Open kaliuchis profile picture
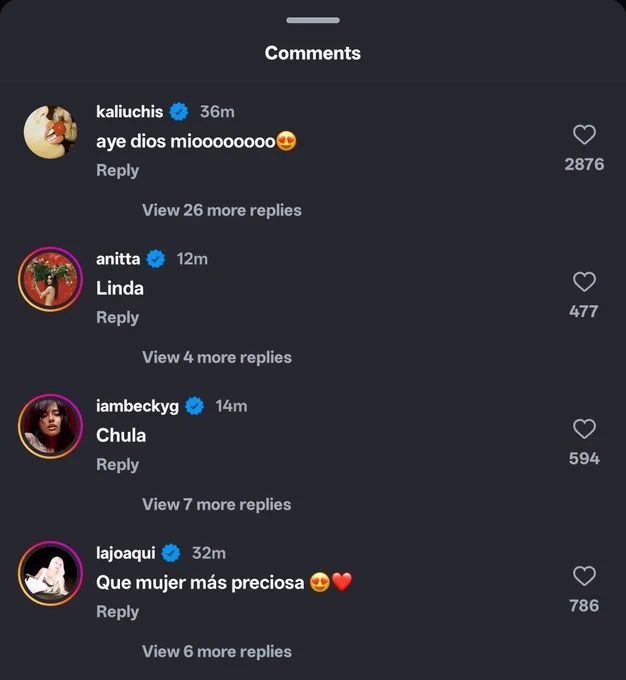 point(50,132)
